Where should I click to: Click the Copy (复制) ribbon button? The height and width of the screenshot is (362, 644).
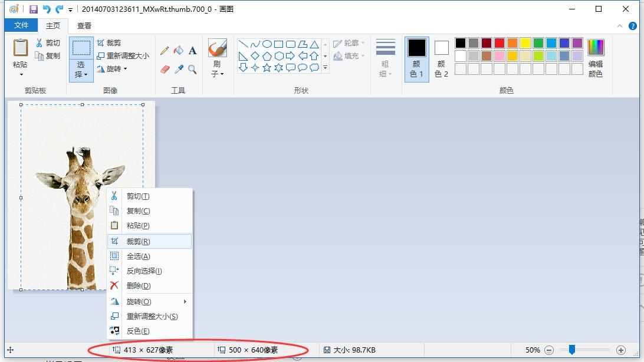[48, 56]
